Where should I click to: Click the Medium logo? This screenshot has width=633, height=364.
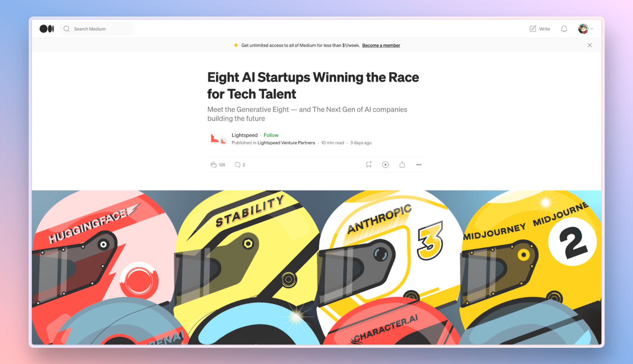point(47,29)
